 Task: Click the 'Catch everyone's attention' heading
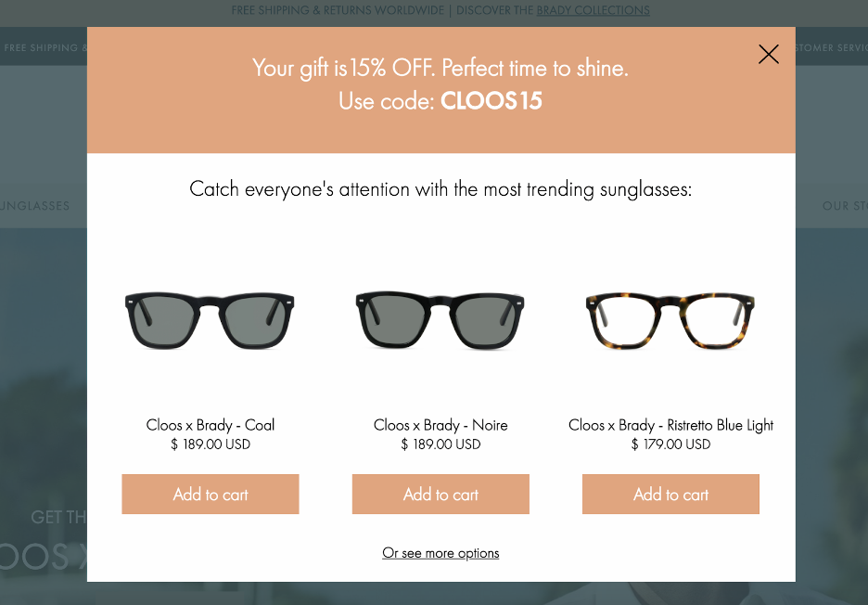(x=440, y=188)
